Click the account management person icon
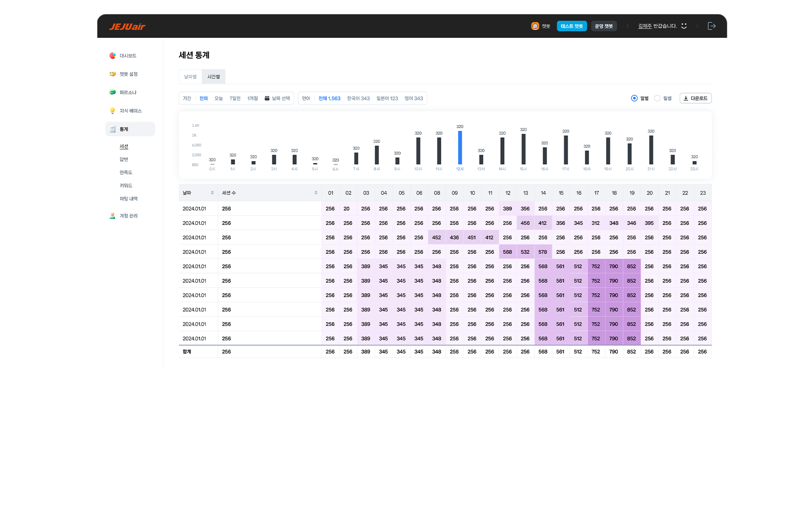Viewport: 806px width, 532px height. coord(113,216)
